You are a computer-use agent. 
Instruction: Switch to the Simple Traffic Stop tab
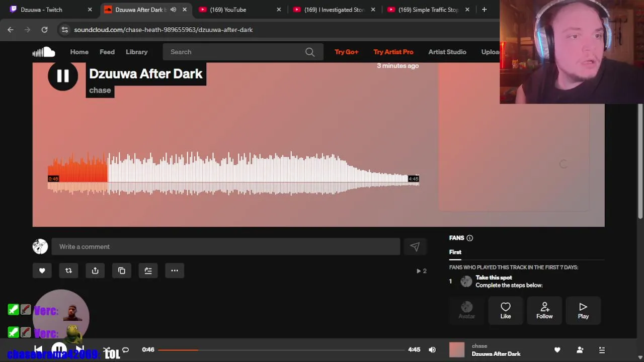pos(428,10)
